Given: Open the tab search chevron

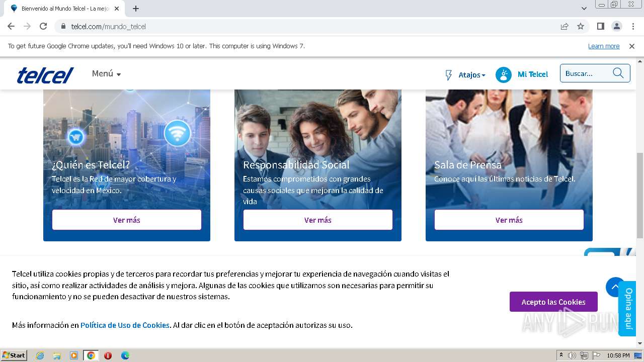Looking at the screenshot, I should (x=584, y=9).
